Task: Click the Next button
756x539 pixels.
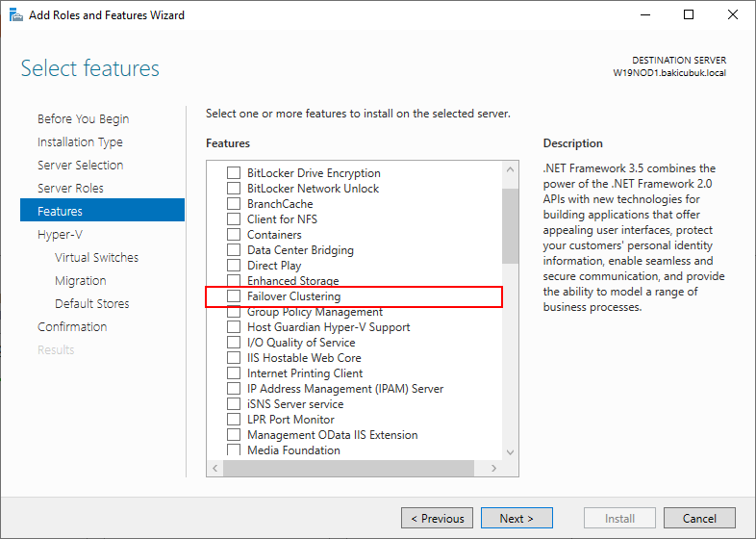Action: 517,518
